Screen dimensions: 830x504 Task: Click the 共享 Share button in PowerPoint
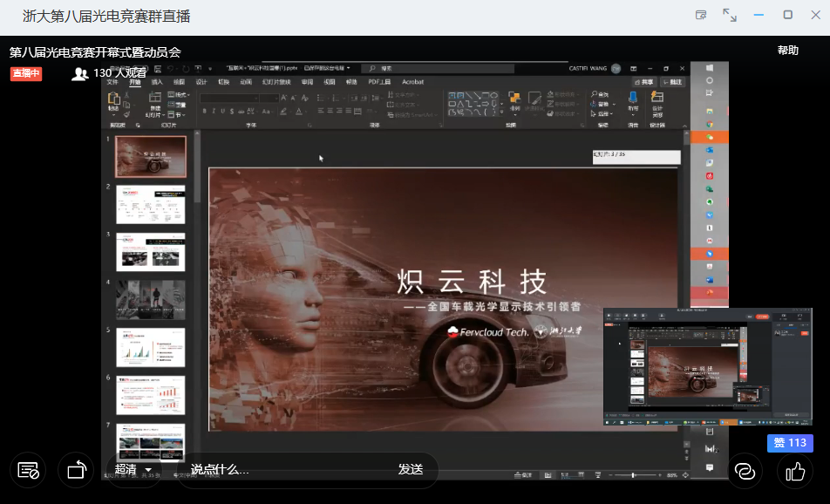click(x=643, y=82)
